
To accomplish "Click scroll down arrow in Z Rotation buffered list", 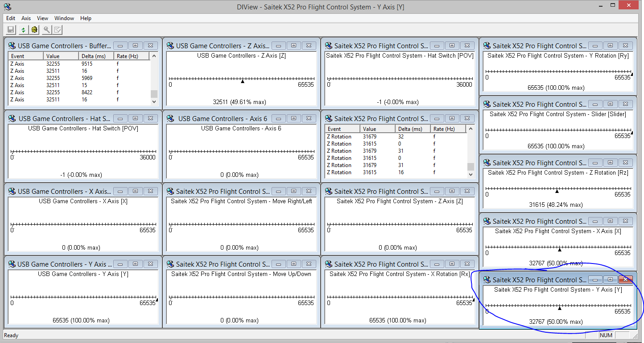I will (471, 174).
